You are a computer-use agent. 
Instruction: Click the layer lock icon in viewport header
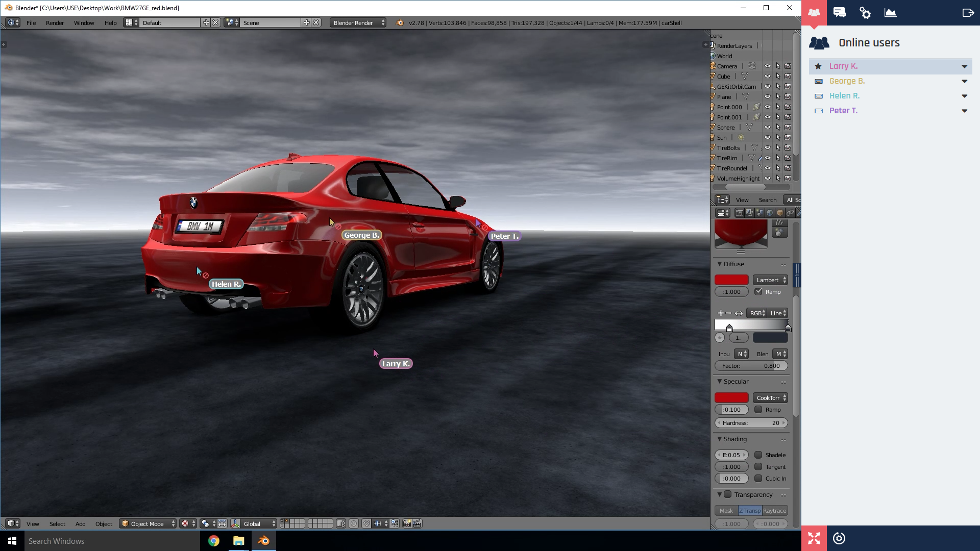[x=341, y=523]
